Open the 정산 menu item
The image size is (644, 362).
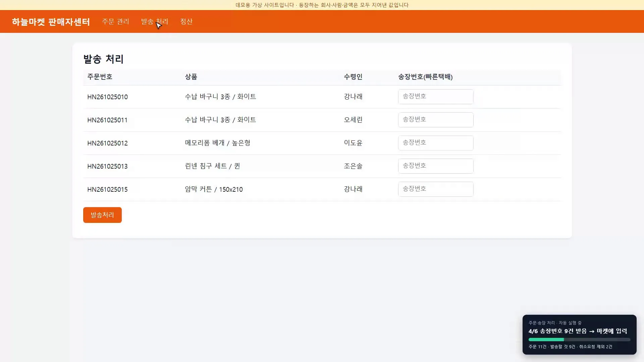click(x=186, y=21)
